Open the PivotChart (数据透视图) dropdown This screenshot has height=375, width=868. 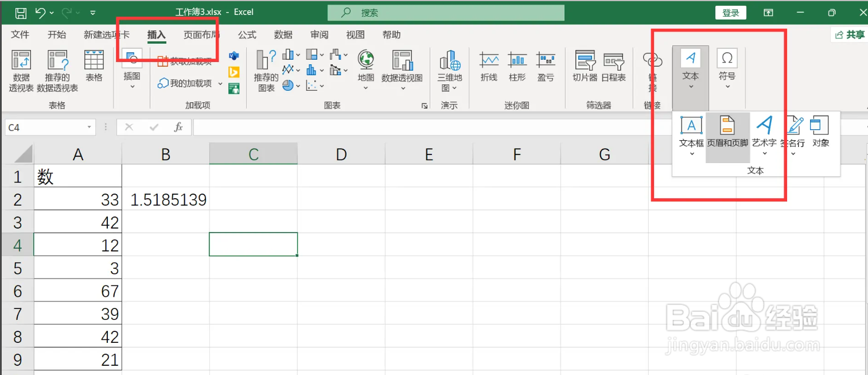(402, 70)
